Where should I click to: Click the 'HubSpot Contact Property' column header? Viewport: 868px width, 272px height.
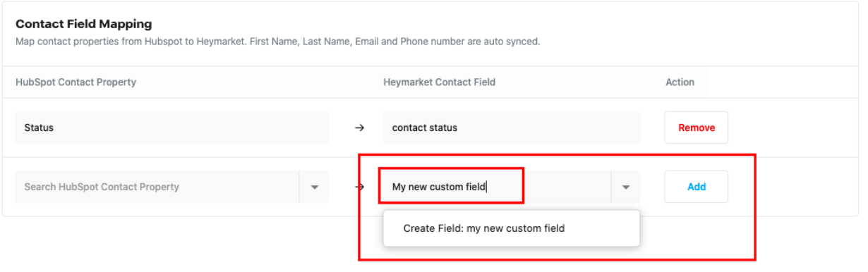[x=76, y=82]
